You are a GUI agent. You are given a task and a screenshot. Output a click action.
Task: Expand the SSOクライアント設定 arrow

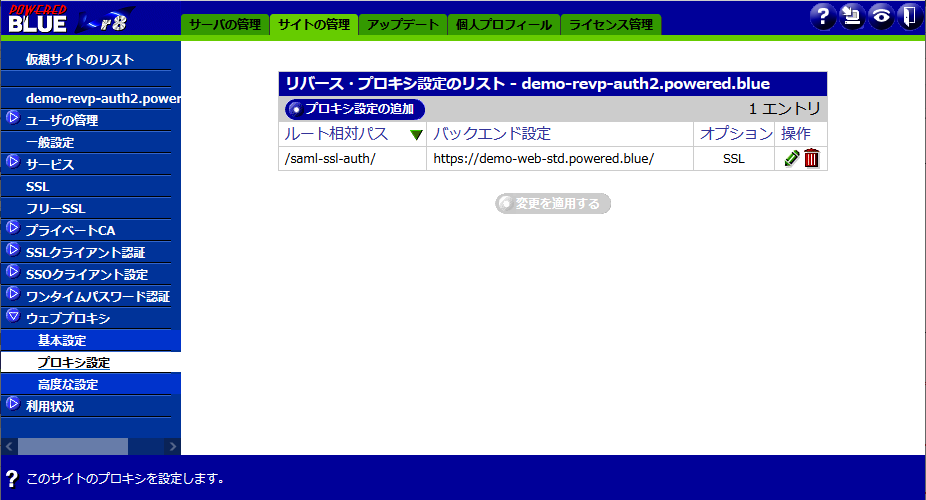click(13, 272)
